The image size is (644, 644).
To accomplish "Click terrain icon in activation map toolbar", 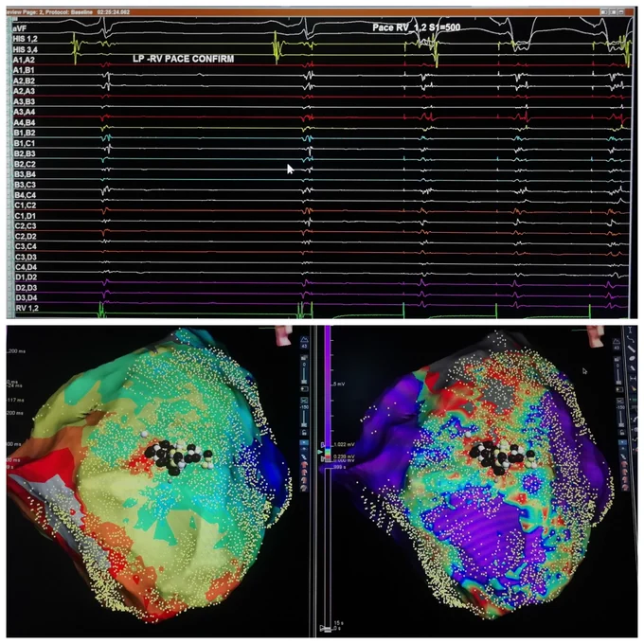I will pos(304,339).
